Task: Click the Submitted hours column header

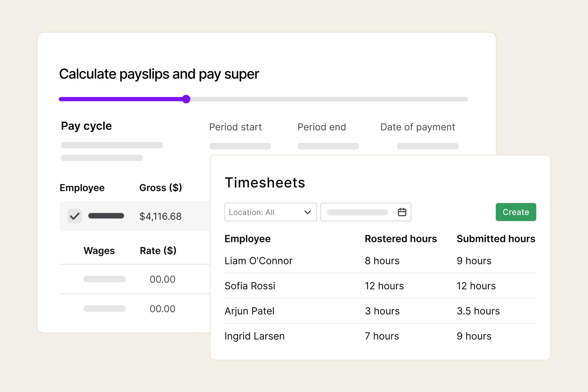Action: click(x=496, y=239)
